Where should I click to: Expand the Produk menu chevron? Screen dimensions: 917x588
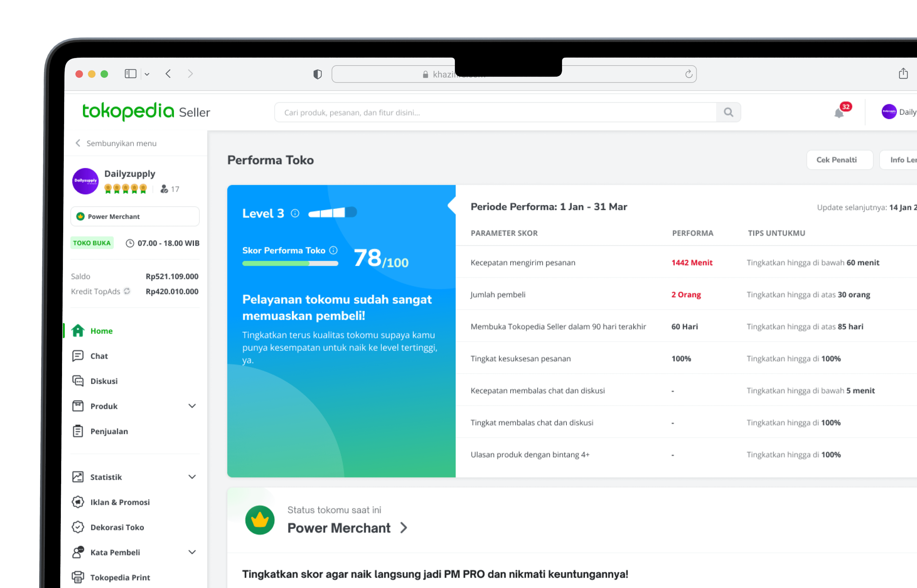click(192, 406)
